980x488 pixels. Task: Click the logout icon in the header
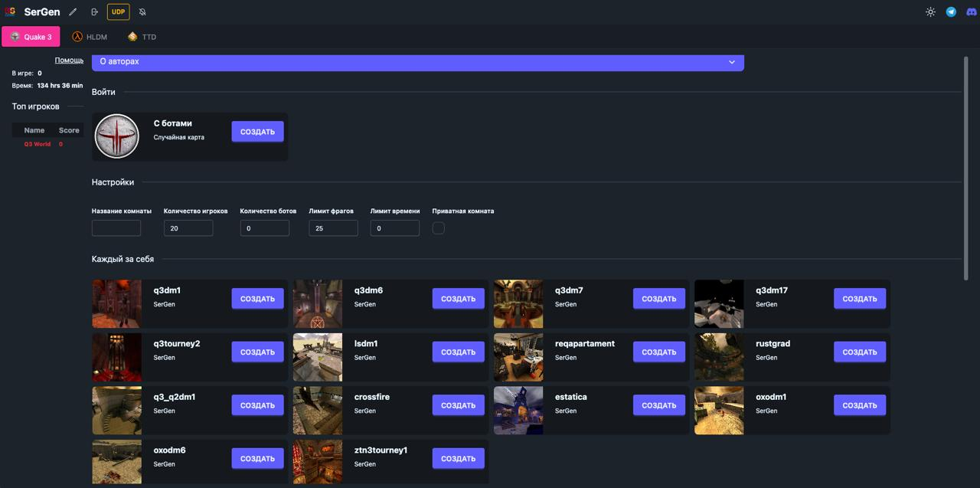tap(94, 12)
